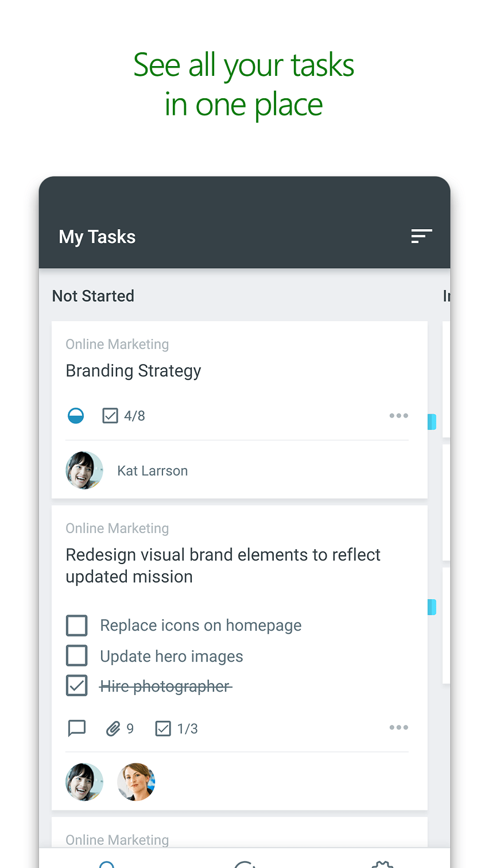488x868 pixels.
Task: Tap the 4/8 checklist icon on Branding Strategy
Action: click(x=110, y=415)
